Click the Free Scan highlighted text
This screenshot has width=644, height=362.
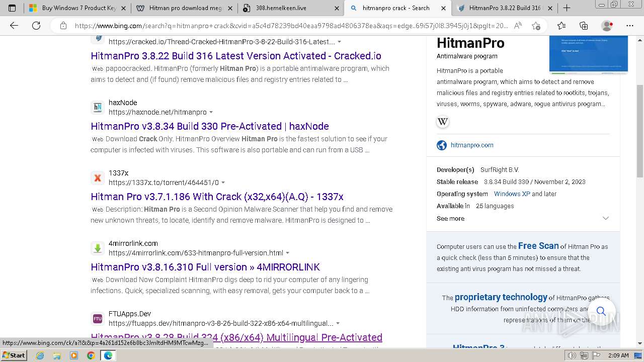(x=538, y=246)
